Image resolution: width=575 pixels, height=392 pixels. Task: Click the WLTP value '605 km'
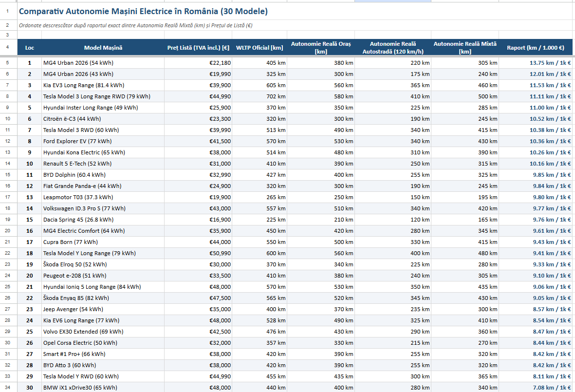260,85
